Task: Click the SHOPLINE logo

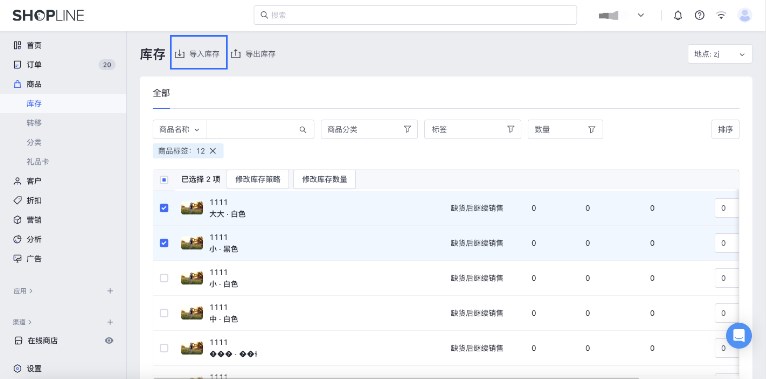Action: (48, 15)
